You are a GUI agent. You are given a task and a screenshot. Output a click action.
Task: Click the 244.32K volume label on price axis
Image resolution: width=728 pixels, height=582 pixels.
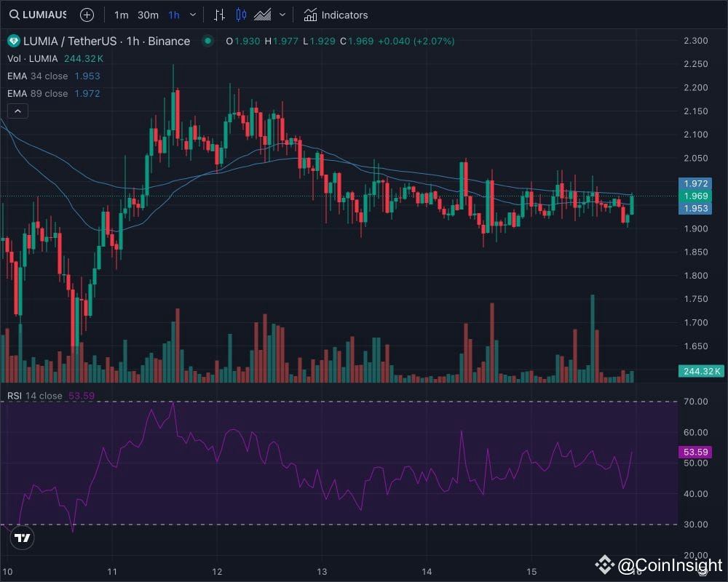[x=700, y=371]
